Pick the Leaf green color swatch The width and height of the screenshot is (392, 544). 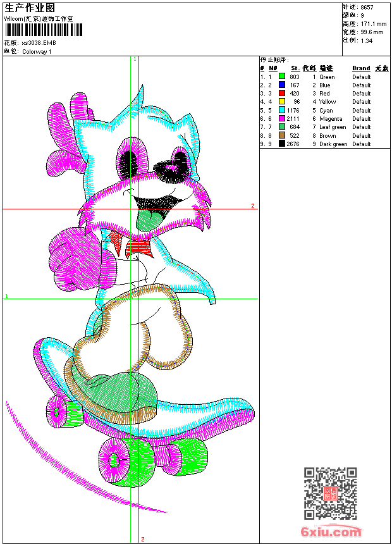click(x=282, y=127)
